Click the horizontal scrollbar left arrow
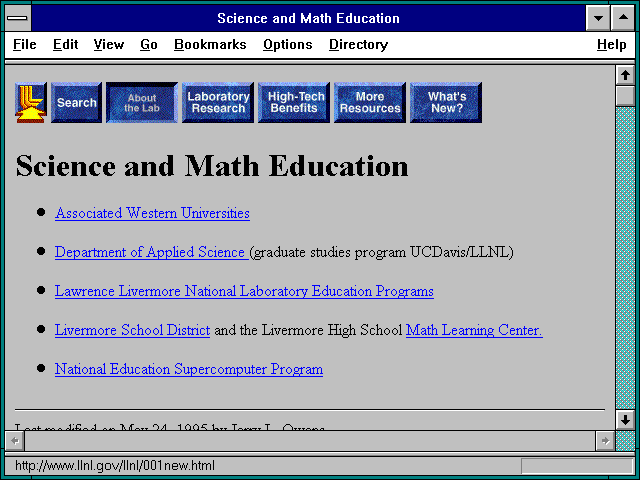 tap(15, 441)
